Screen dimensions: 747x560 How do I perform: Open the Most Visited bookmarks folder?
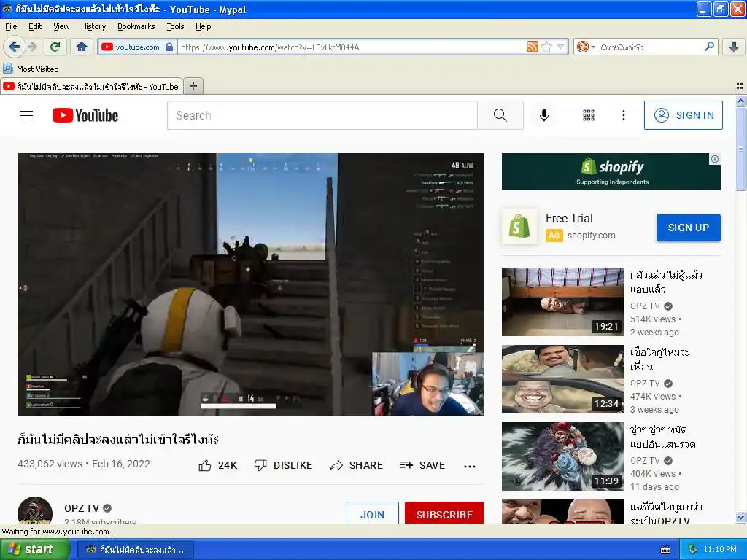pos(31,69)
